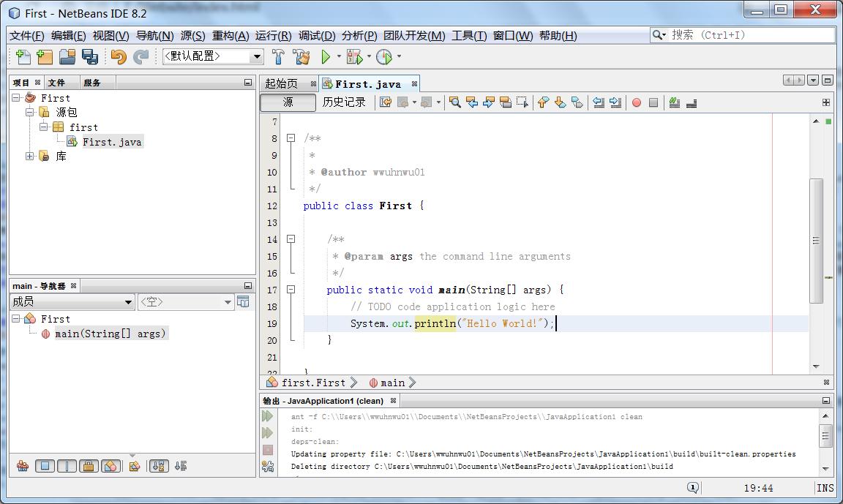Open the 运行 menu
Viewport: 843px width, 504px height.
pos(274,34)
